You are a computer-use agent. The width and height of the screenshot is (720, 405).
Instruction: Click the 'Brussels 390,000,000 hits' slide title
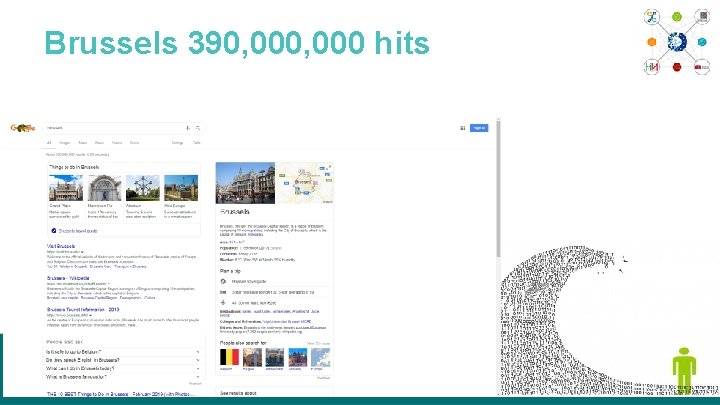tap(237, 43)
